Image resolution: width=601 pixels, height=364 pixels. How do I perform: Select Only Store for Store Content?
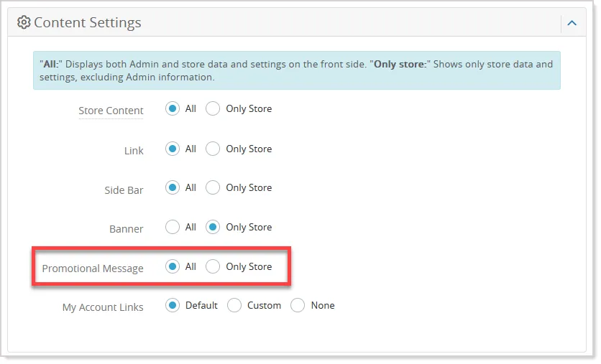tap(213, 108)
